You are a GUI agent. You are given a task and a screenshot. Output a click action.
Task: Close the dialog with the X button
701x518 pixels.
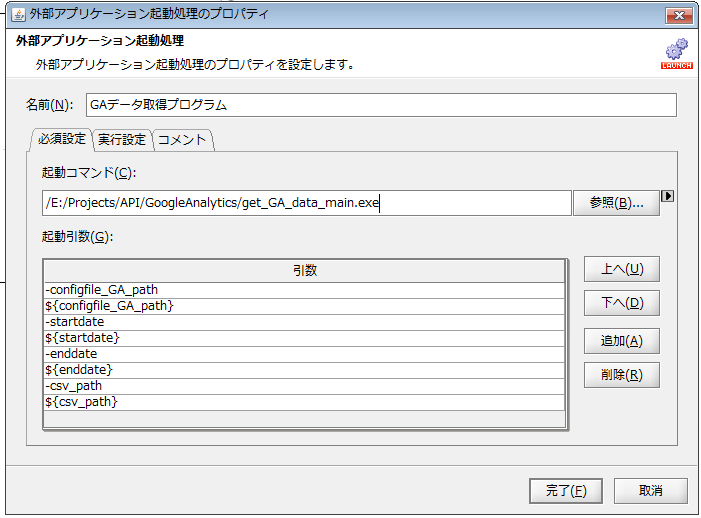[x=679, y=16]
